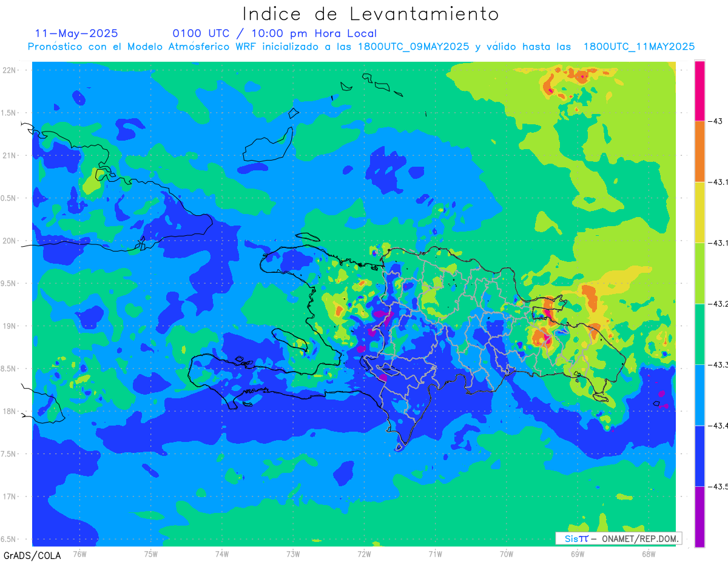728x562 pixels.
Task: Click the "22N" latitude label
Action: [x=9, y=70]
